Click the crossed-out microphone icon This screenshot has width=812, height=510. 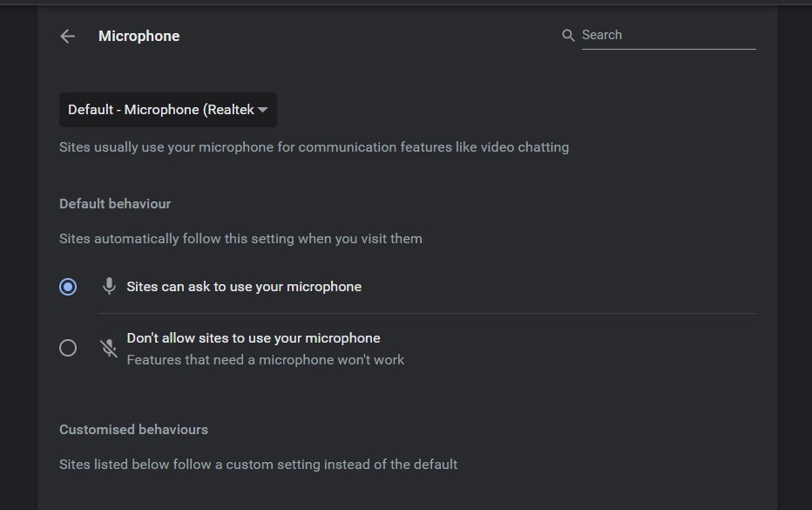[109, 348]
